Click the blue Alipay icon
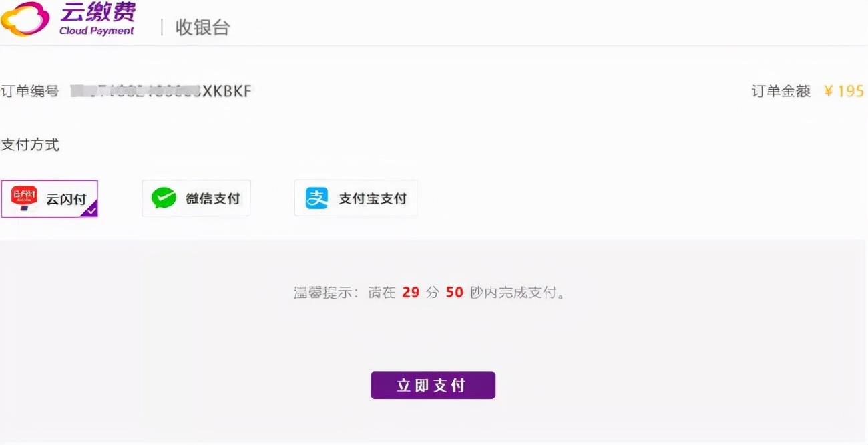Viewport: 868px width, 445px height. (317, 198)
